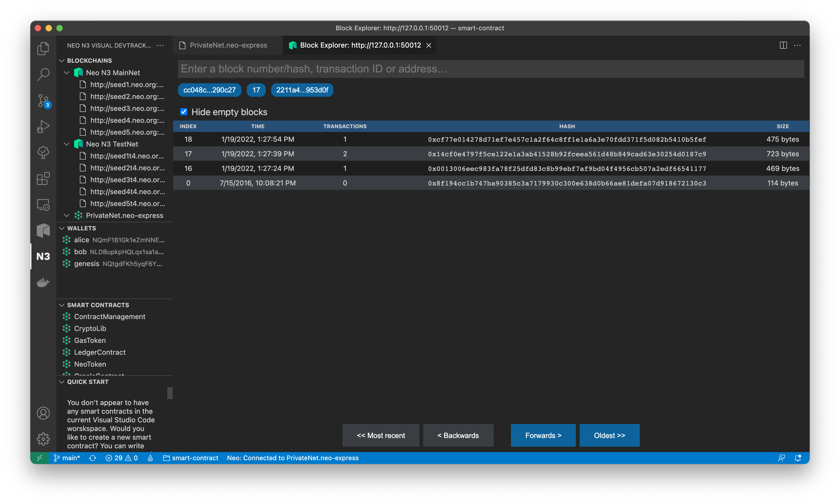Open the Search view
The image size is (840, 504).
coord(43,74)
